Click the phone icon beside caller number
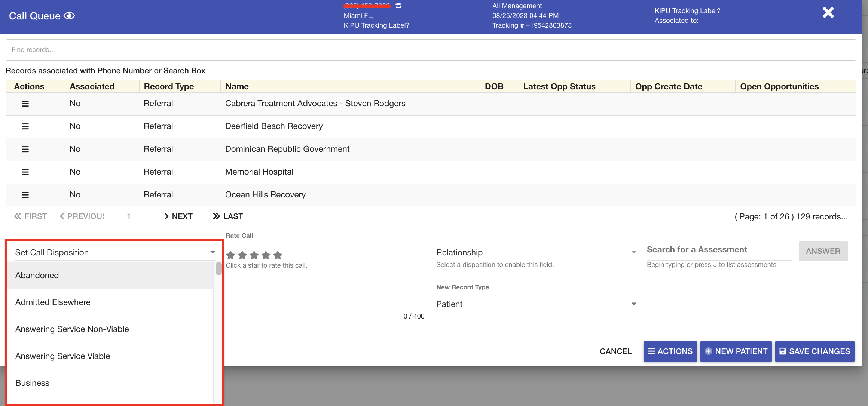This screenshot has width=868, height=406. (398, 6)
